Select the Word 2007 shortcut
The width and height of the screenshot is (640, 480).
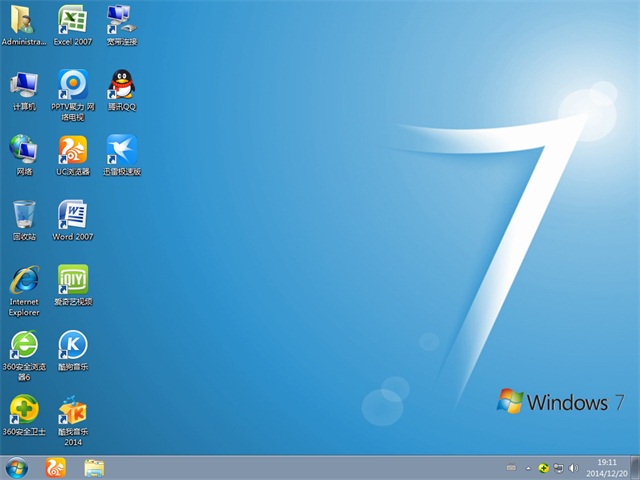pos(73,220)
